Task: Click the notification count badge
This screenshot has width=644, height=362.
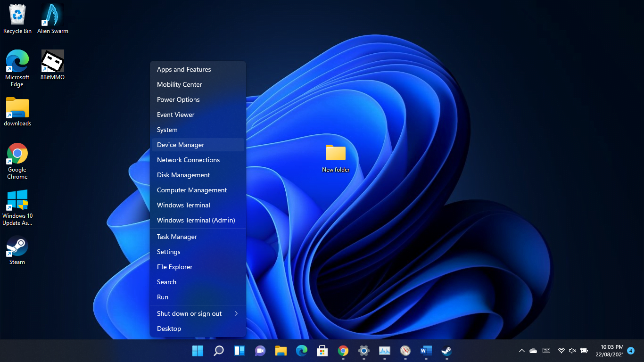Action: [x=630, y=351]
